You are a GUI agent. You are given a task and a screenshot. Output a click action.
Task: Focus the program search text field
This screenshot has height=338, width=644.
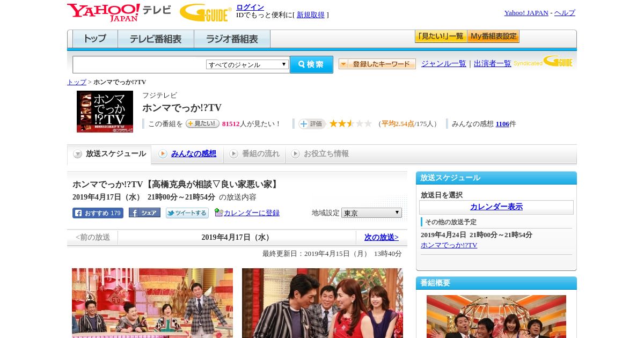139,64
